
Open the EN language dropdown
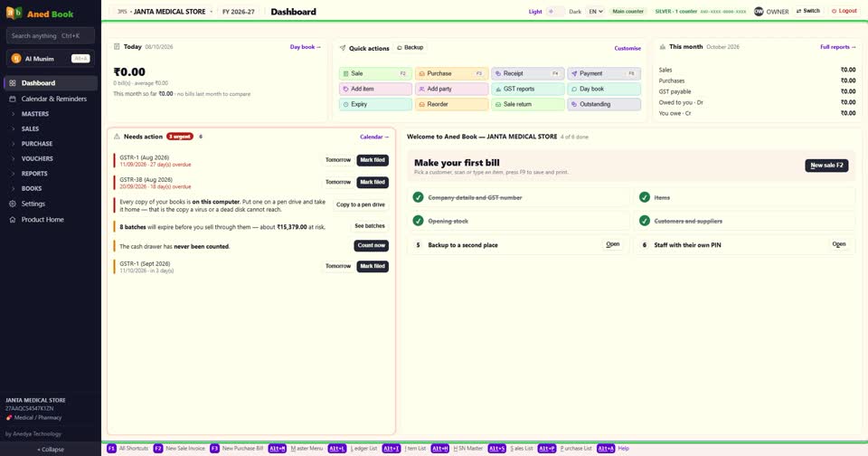pyautogui.click(x=596, y=11)
